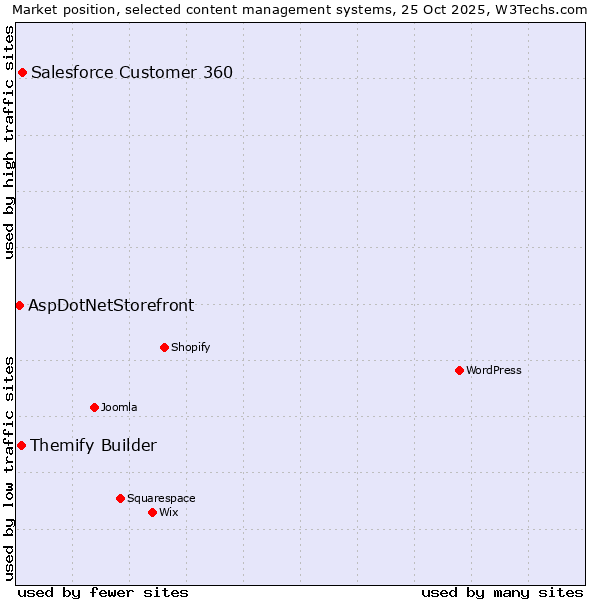Click the Themify Builder red marker
This screenshot has height=600, width=600.
[x=21, y=445]
